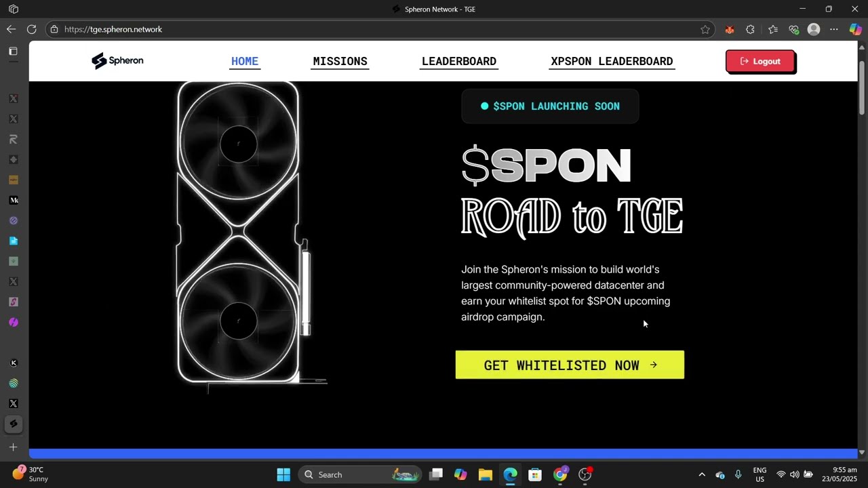Open the Copilot sidebar icon

click(x=855, y=29)
